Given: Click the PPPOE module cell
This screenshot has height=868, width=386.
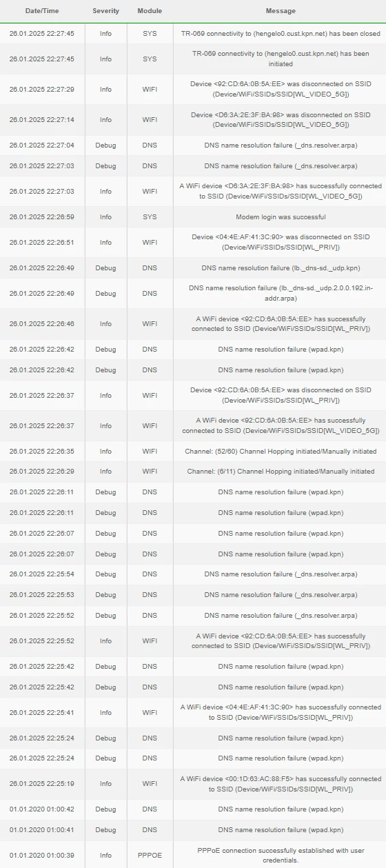Looking at the screenshot, I should coord(150,855).
